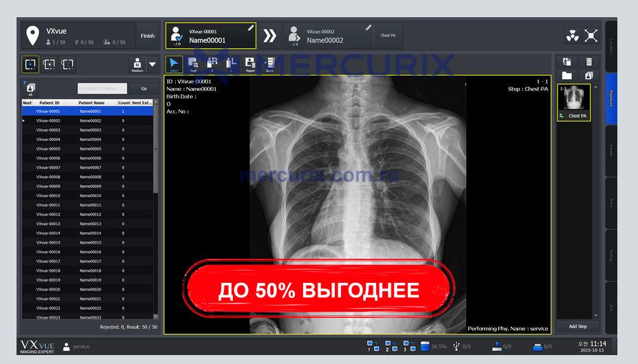Screen dimensions: 638x364
Task: Click network connection icon 1 in status bar
Action: pyautogui.click(x=373, y=345)
